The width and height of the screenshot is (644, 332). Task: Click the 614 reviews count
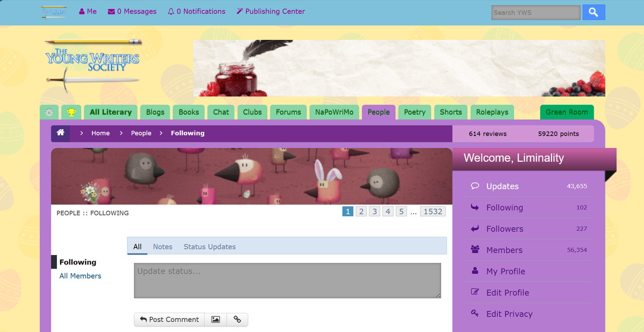(488, 134)
